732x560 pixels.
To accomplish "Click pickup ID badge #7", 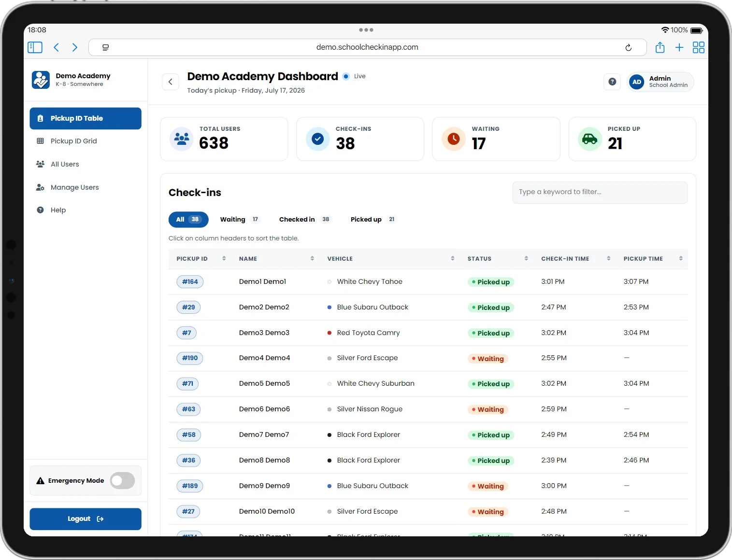I will pos(187,333).
